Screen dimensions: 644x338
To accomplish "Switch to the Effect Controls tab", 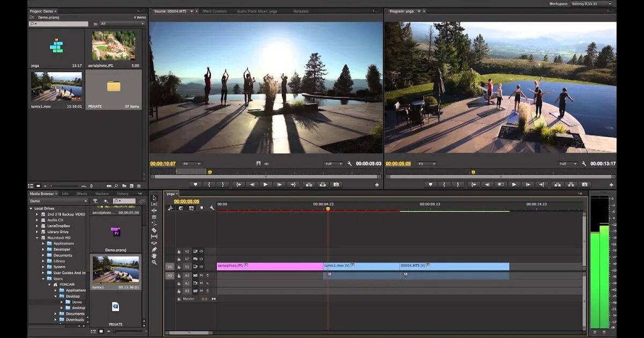I will tap(214, 11).
